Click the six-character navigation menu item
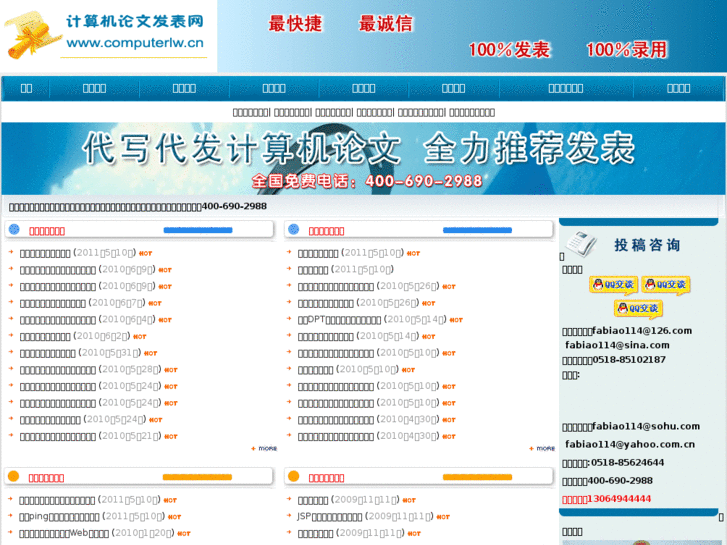727x545 pixels. pos(566,88)
